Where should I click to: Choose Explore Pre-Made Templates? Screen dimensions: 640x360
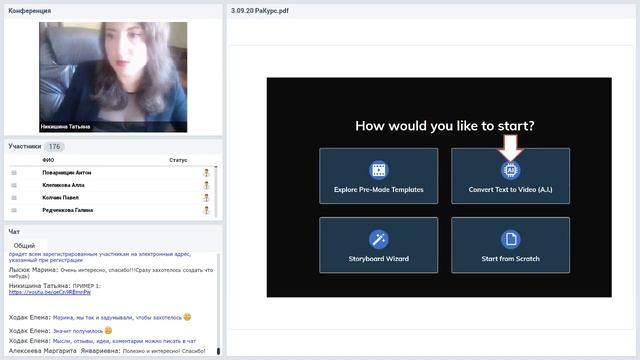[x=378, y=176]
